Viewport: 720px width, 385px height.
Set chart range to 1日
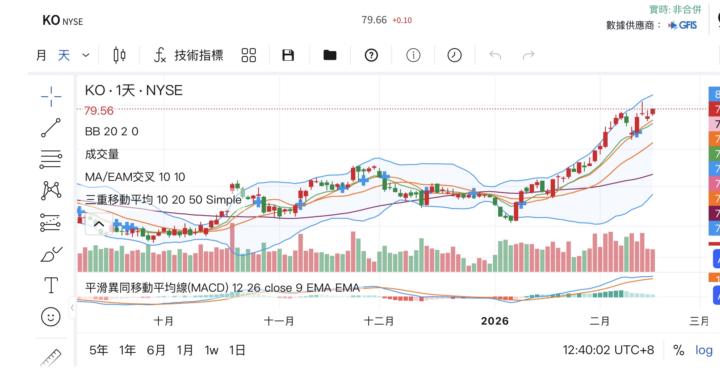237,351
